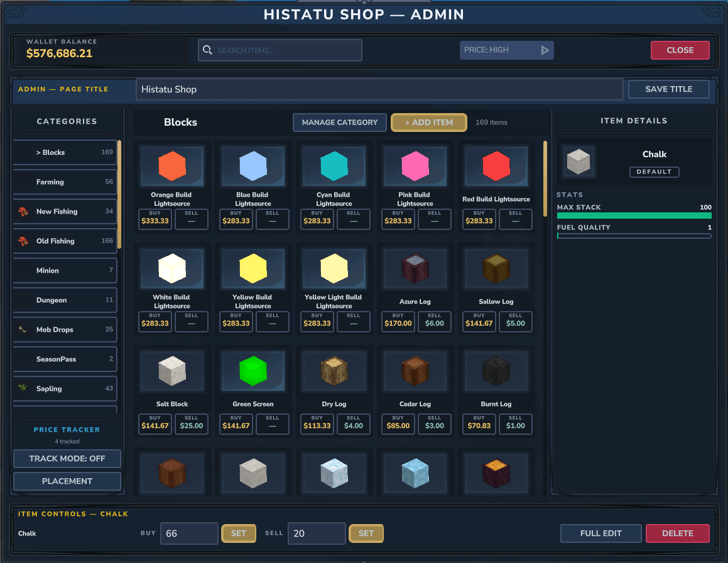
Task: Open the Farming category
Action: coord(65,182)
